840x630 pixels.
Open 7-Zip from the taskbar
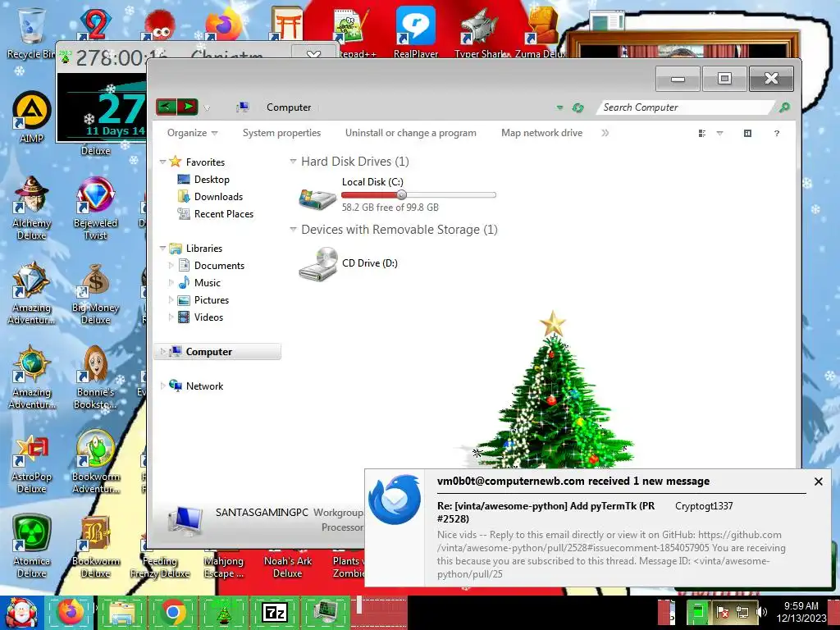pos(275,612)
